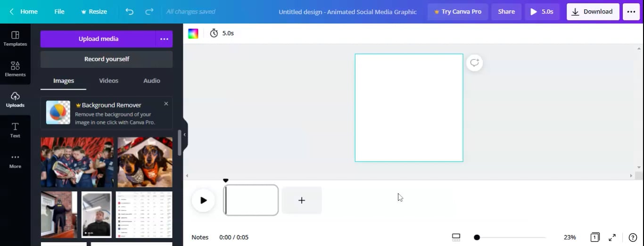Viewport: 644px width, 246px height.
Task: Open the page grid view
Action: pyautogui.click(x=595, y=237)
